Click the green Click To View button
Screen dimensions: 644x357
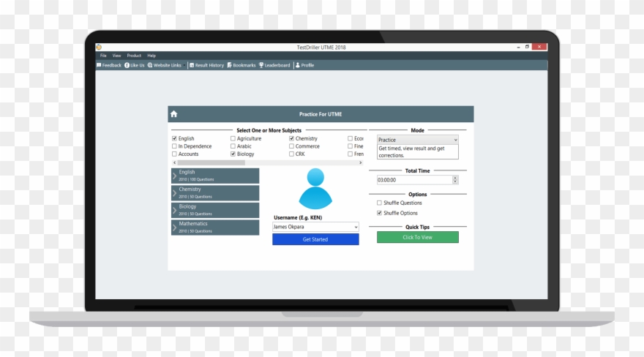click(417, 237)
